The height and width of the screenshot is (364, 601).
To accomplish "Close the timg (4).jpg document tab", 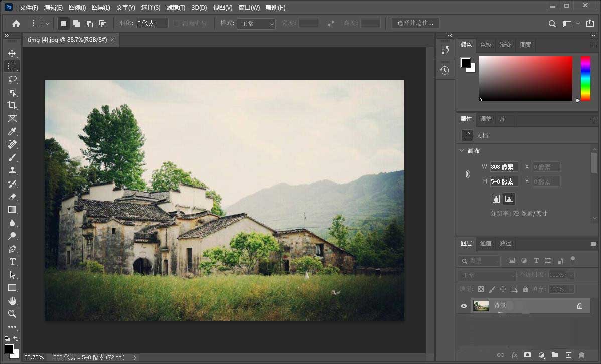I will 112,40.
